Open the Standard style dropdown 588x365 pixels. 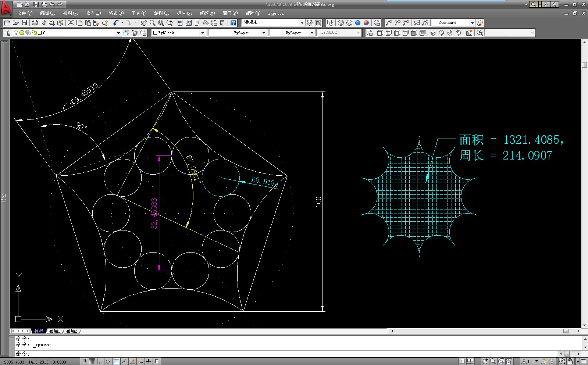coord(472,23)
